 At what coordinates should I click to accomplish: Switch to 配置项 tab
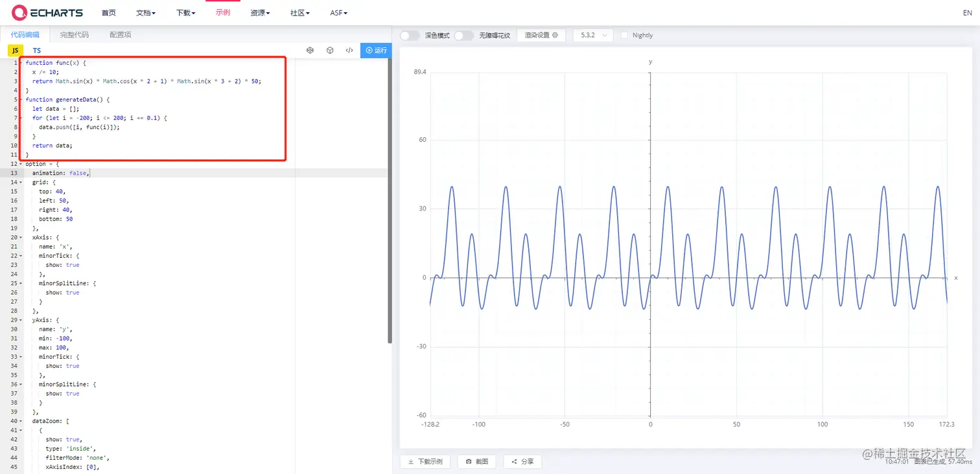coord(121,35)
